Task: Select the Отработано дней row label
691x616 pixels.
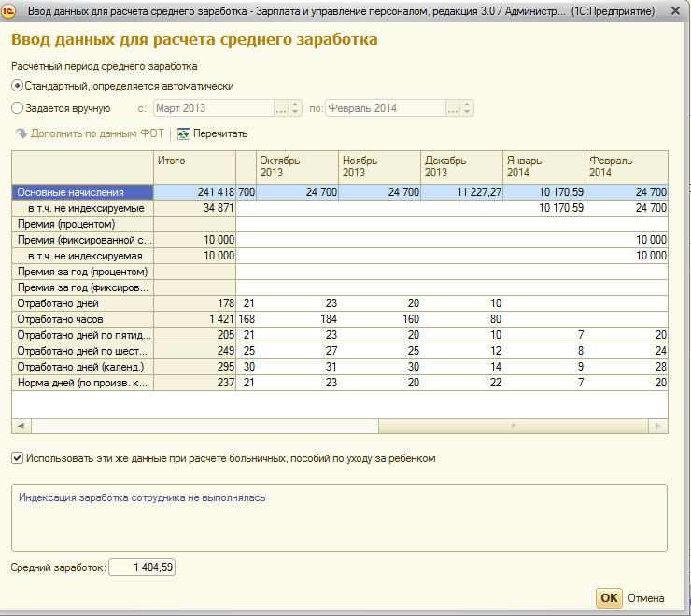Action: (82, 303)
